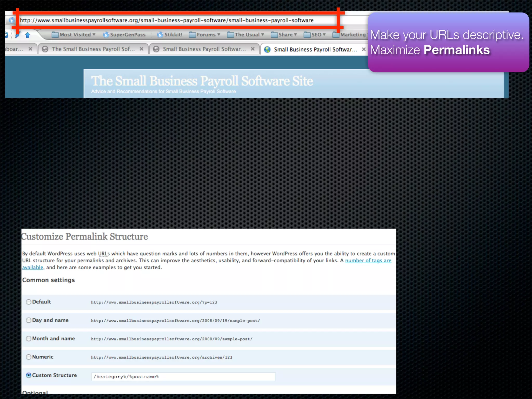532x399 pixels.
Task: Switch to The Small Business Payroll Sof... tab
Action: pos(93,49)
